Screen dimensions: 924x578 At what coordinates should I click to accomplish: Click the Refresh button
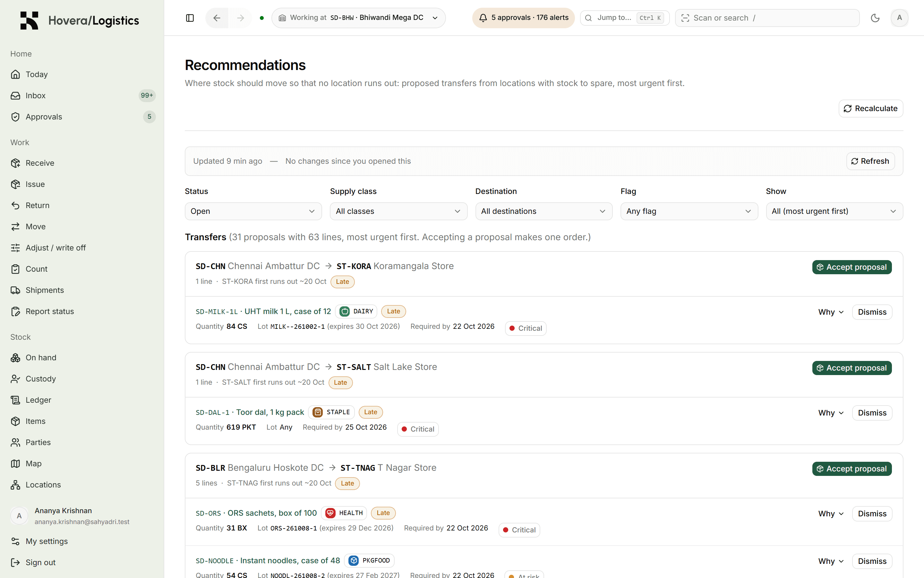[x=870, y=161]
